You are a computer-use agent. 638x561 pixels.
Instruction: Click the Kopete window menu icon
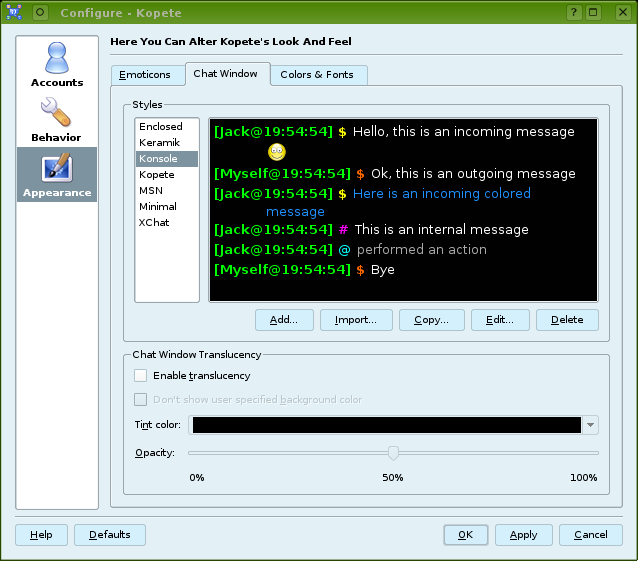[x=14, y=12]
